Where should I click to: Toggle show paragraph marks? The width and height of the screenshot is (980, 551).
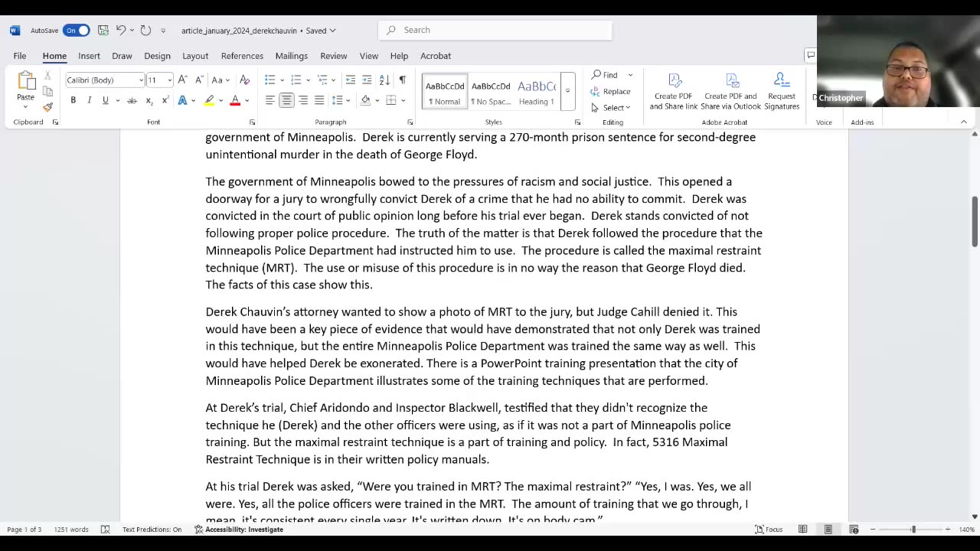click(x=403, y=80)
